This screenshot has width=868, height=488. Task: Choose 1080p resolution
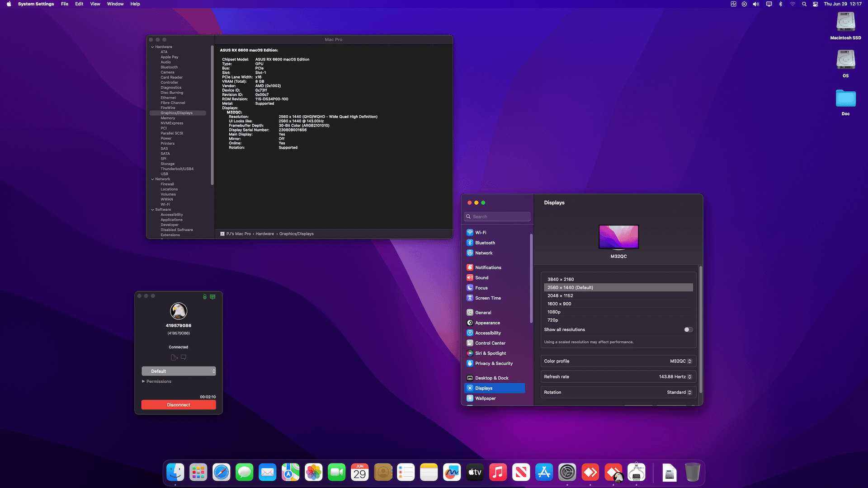[618, 312]
